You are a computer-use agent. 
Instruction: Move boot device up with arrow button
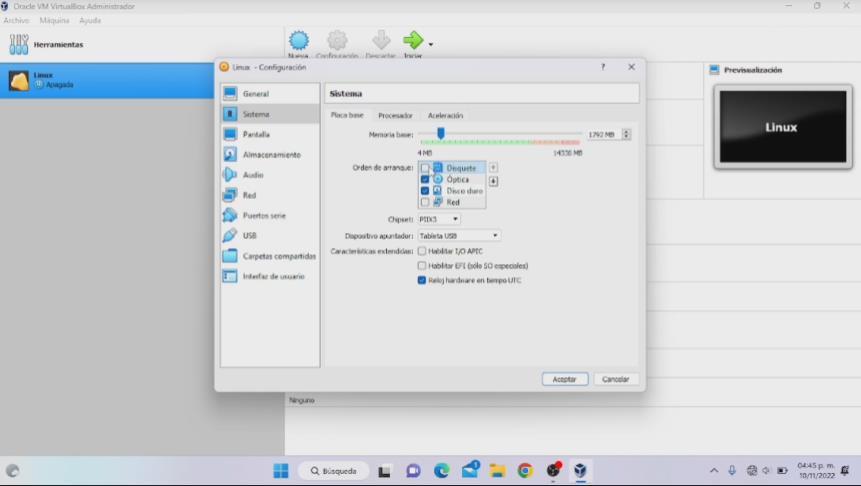(493, 167)
